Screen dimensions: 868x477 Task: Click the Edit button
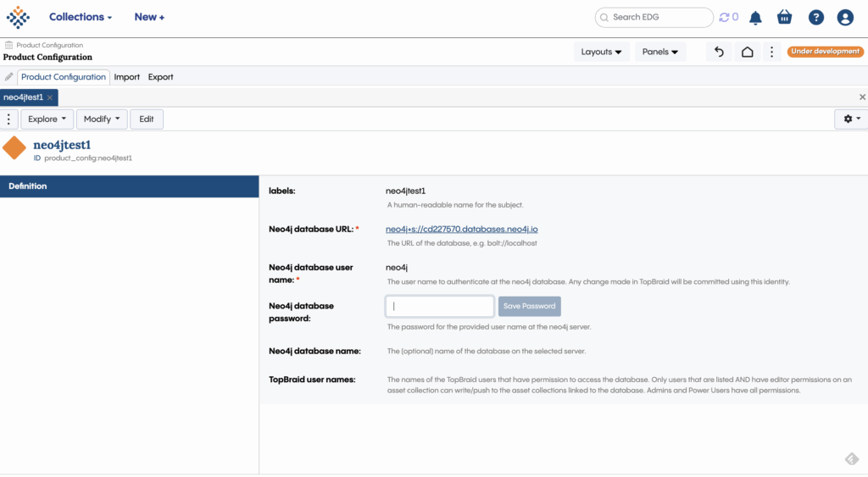[x=146, y=119]
